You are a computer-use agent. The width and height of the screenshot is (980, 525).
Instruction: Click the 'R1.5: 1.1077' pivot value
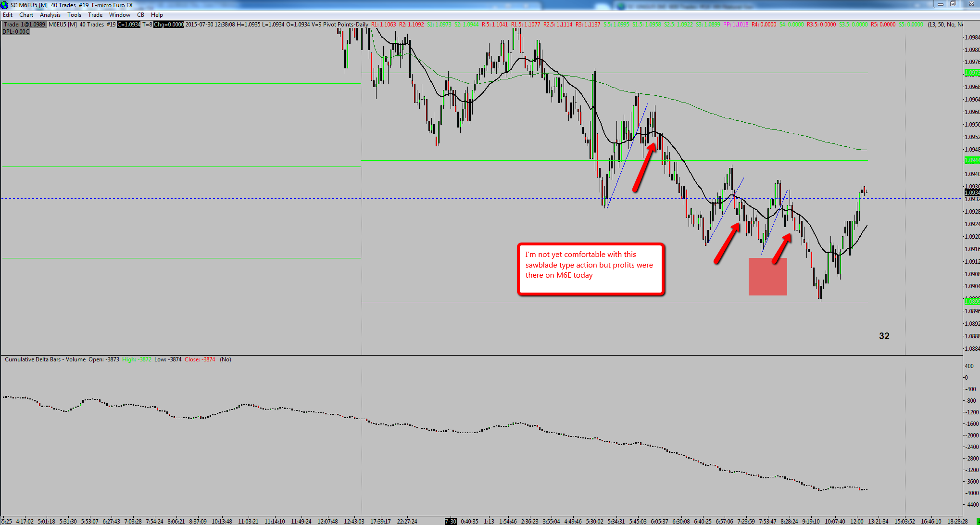(526, 25)
